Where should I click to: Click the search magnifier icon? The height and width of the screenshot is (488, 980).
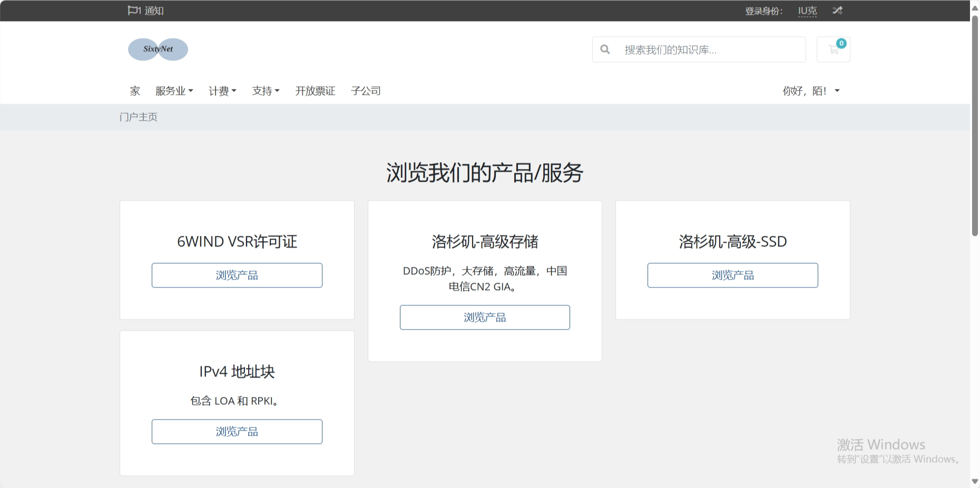[605, 49]
